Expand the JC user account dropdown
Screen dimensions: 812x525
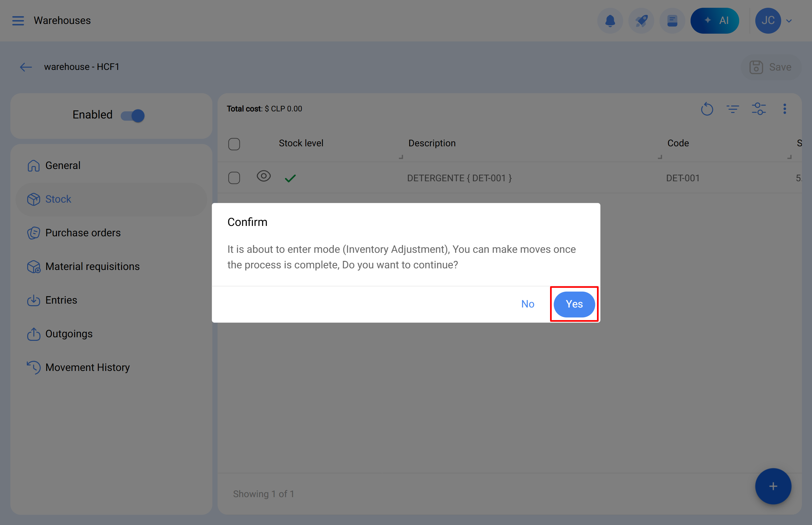point(788,21)
